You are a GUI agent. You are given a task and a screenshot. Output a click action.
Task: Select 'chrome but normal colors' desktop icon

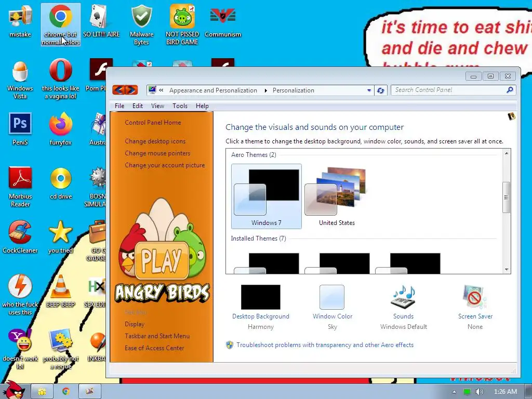[61, 24]
